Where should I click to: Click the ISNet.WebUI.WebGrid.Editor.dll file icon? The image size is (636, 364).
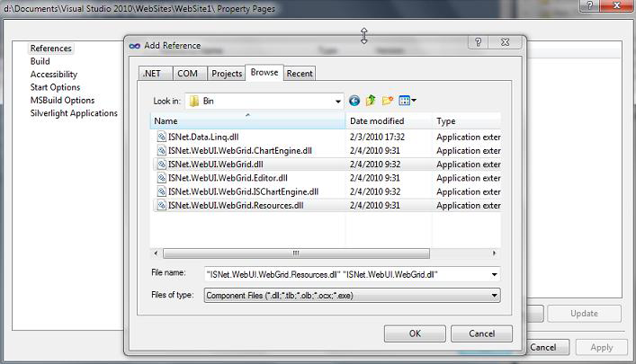coord(161,178)
